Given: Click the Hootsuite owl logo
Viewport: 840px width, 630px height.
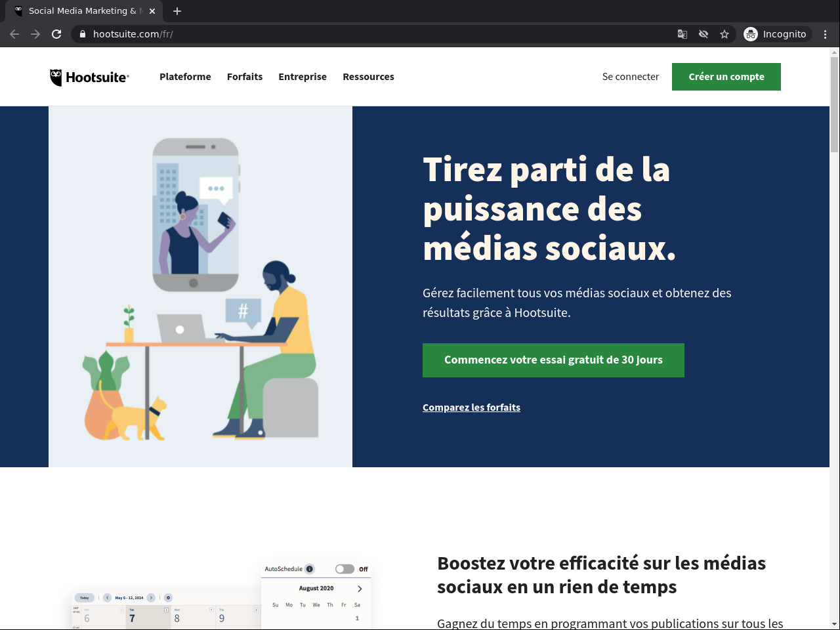Looking at the screenshot, I should (x=89, y=77).
